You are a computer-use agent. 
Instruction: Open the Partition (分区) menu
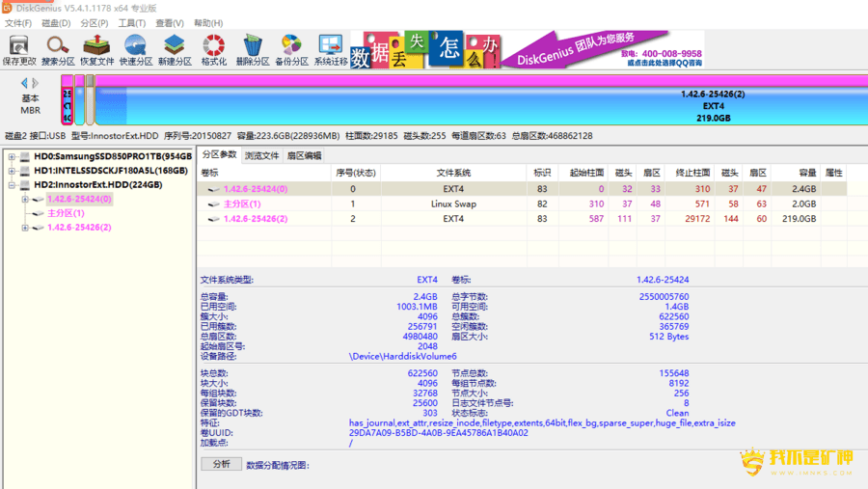95,23
